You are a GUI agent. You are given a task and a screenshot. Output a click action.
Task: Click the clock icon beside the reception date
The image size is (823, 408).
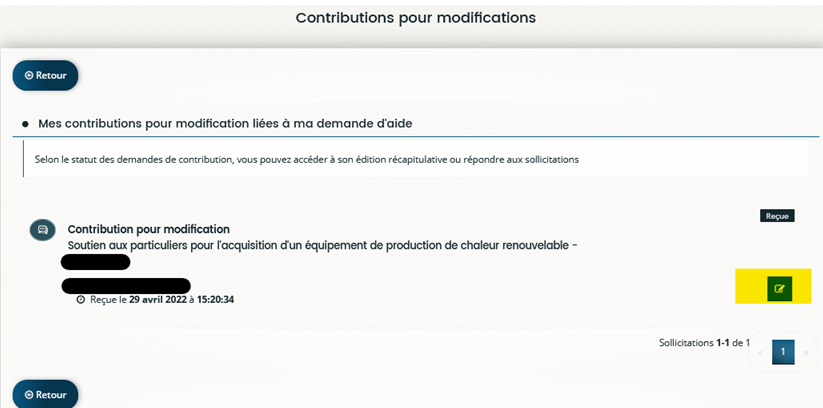[80, 300]
